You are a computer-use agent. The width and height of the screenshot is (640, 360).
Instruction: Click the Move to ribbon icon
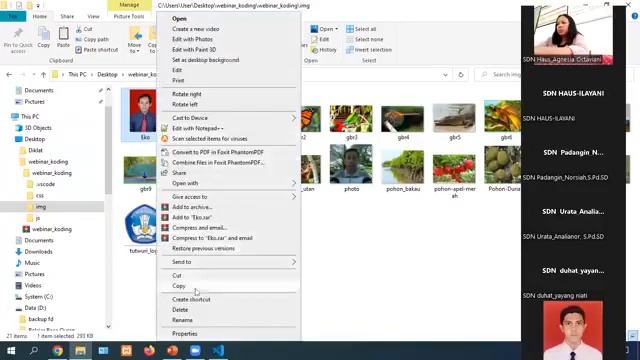(x=134, y=40)
